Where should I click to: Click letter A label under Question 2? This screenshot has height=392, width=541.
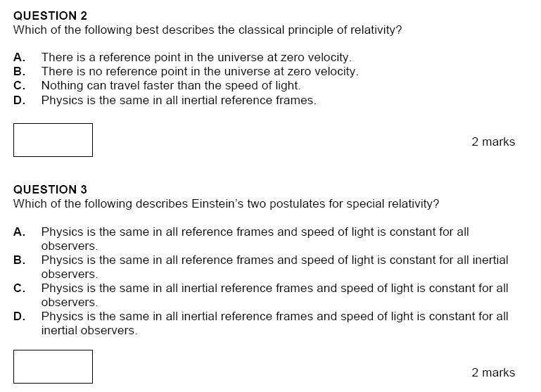(19, 57)
